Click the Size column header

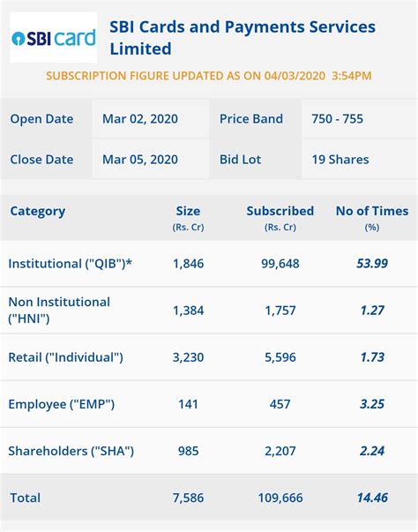click(188, 218)
